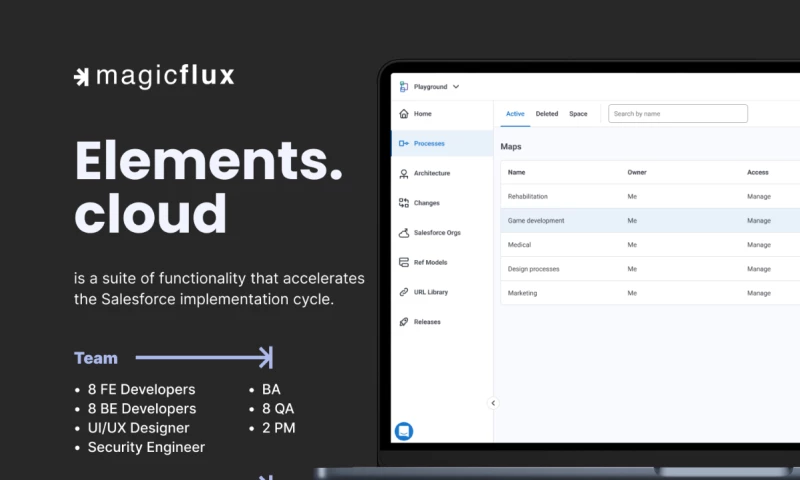Viewport: 800px width, 480px height.
Task: Open the Design processes map
Action: [533, 269]
